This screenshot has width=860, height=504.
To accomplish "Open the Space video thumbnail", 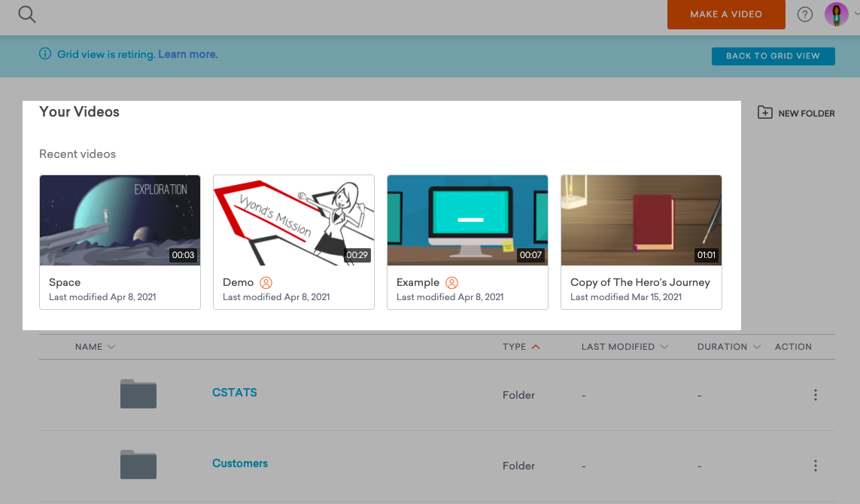I will coord(120,220).
